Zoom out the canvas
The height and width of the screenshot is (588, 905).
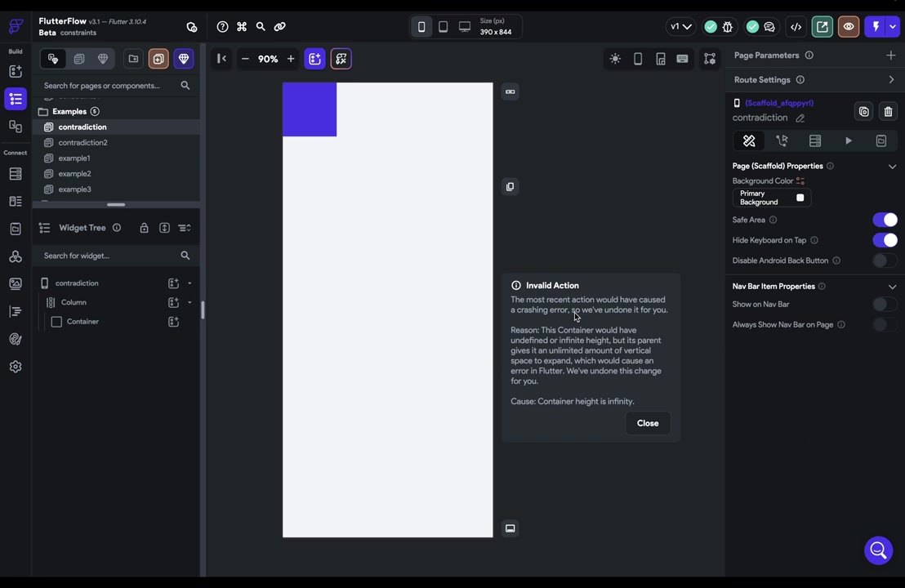point(245,59)
